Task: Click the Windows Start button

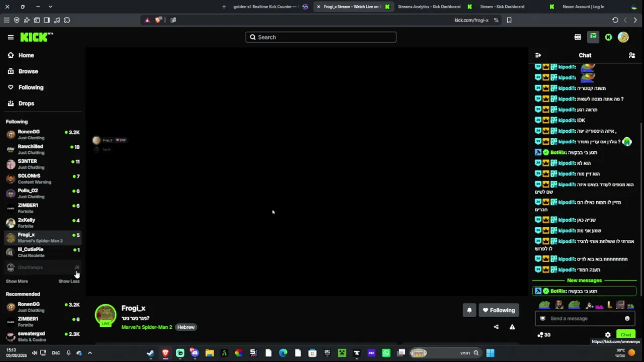Action: click(490, 353)
